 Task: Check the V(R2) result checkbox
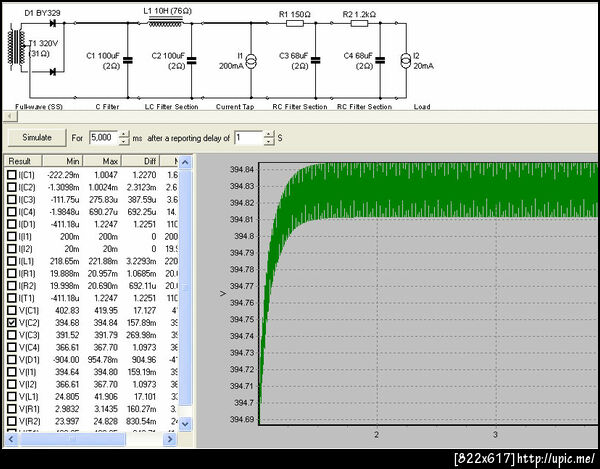click(x=12, y=421)
